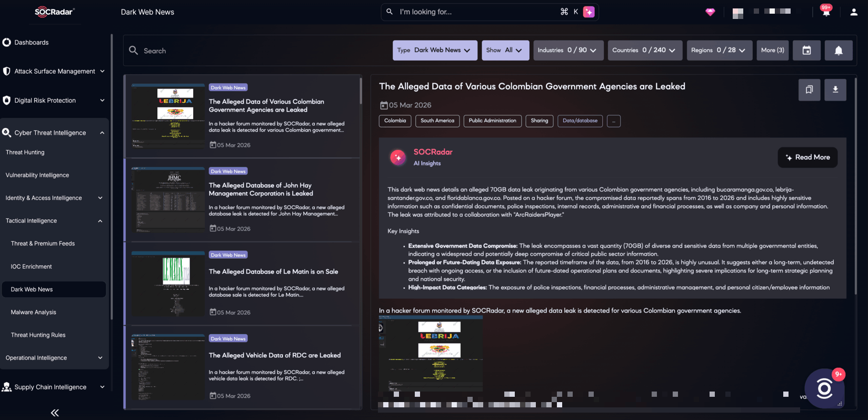Open the Dashboards icon in sidebar
Image resolution: width=868 pixels, height=420 pixels.
coord(7,42)
